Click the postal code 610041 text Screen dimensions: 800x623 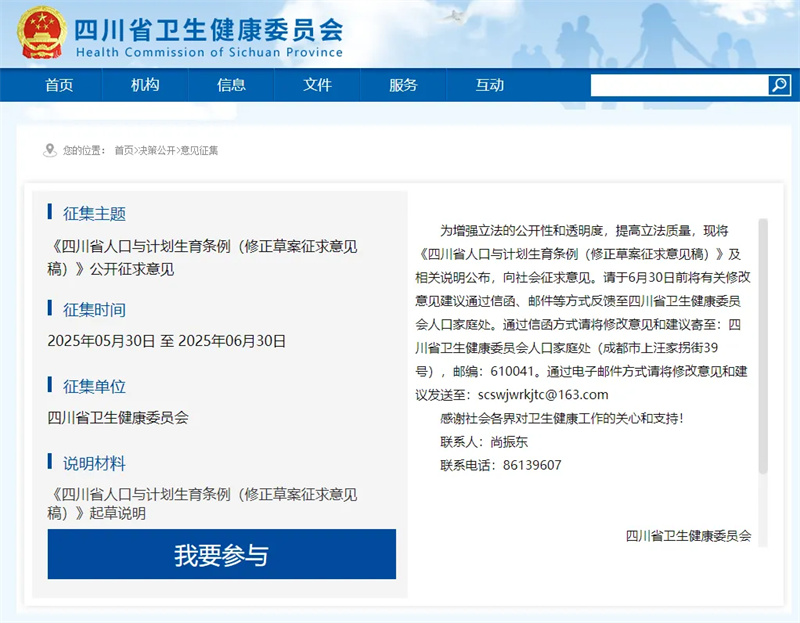[512, 371]
